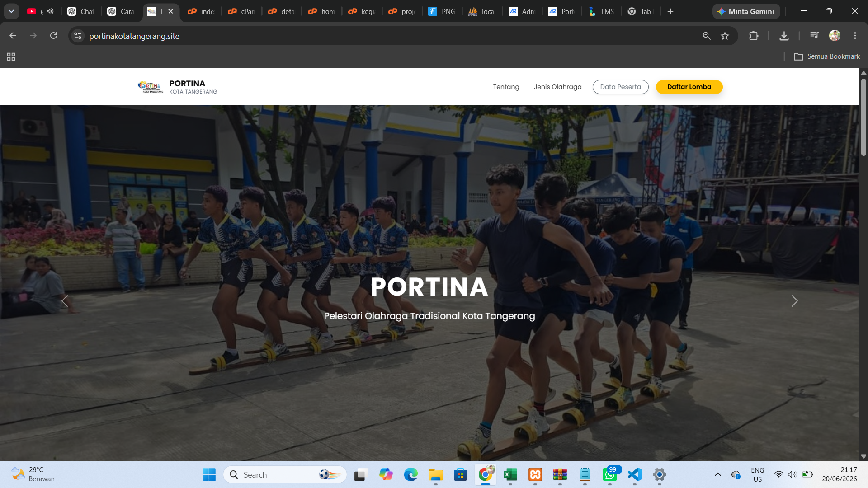This screenshot has height=488, width=868.
Task: Open Task View on the taskbar
Action: pyautogui.click(x=360, y=474)
